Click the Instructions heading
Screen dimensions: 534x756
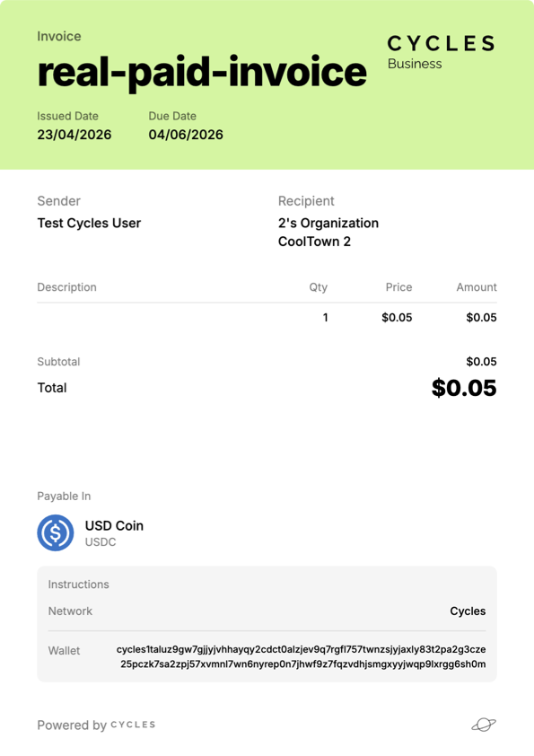79,585
